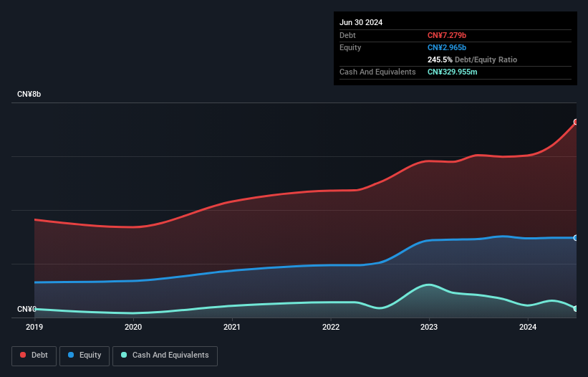
Task: Click the 2021 x-axis label
Action: [232, 327]
